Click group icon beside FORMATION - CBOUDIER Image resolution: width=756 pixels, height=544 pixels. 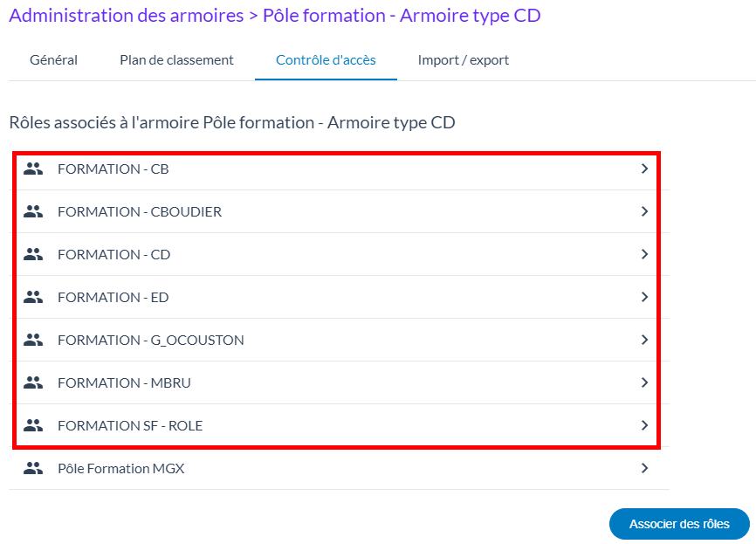click(33, 211)
